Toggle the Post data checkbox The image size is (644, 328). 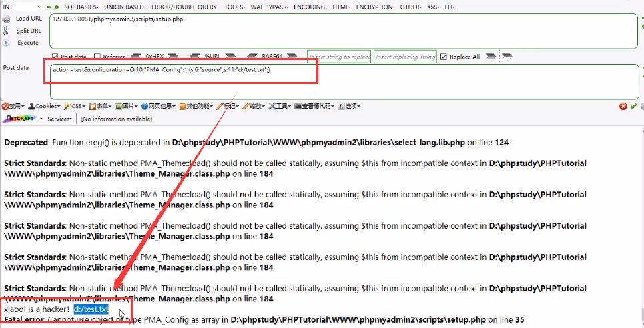[55, 57]
